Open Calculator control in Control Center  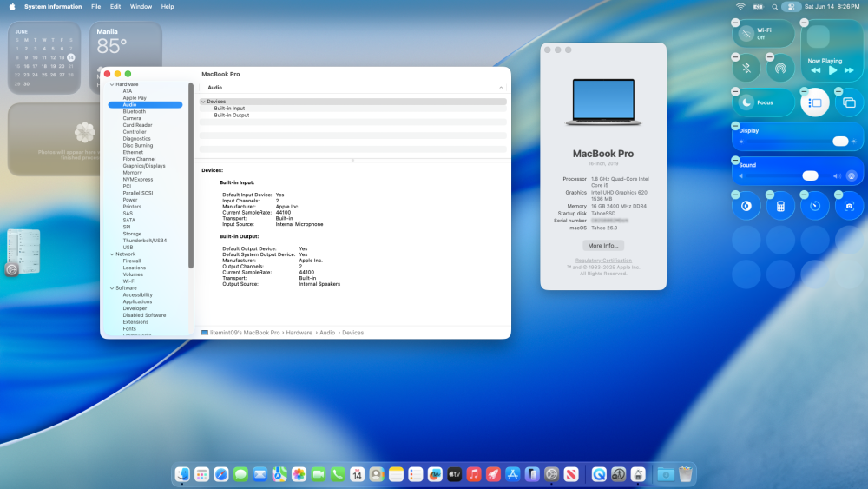tap(780, 206)
